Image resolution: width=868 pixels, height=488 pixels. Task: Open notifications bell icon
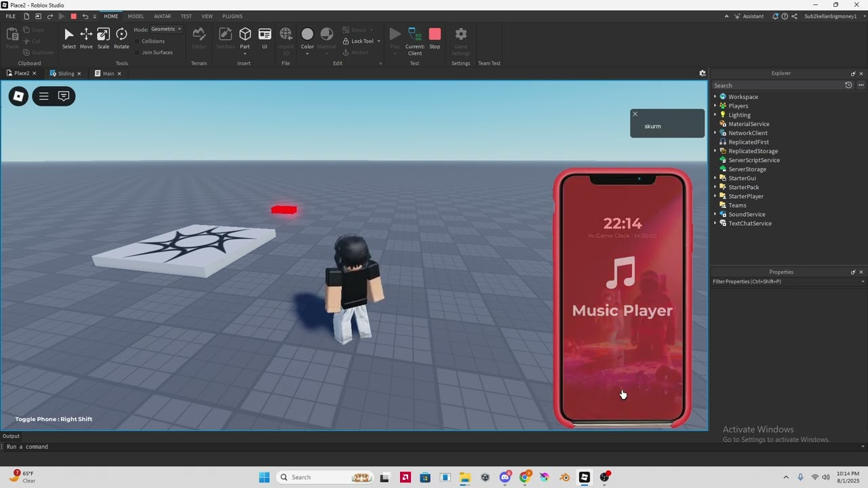click(x=775, y=16)
